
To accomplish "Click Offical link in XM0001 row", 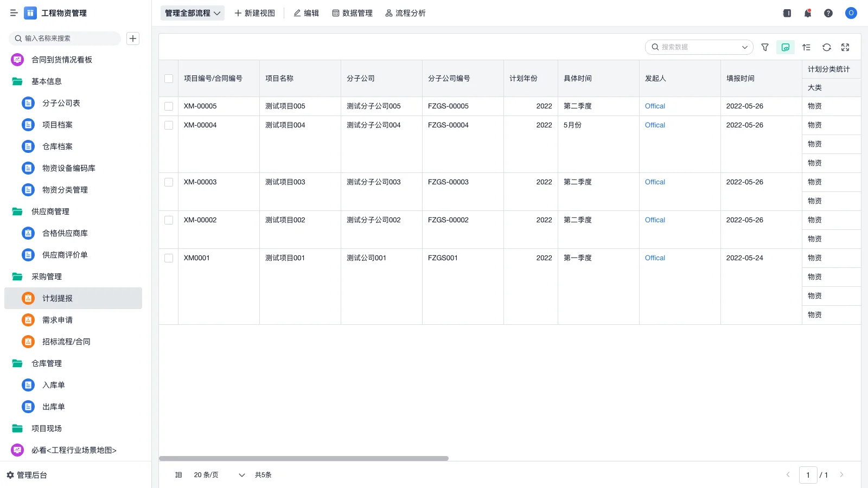I will [655, 258].
